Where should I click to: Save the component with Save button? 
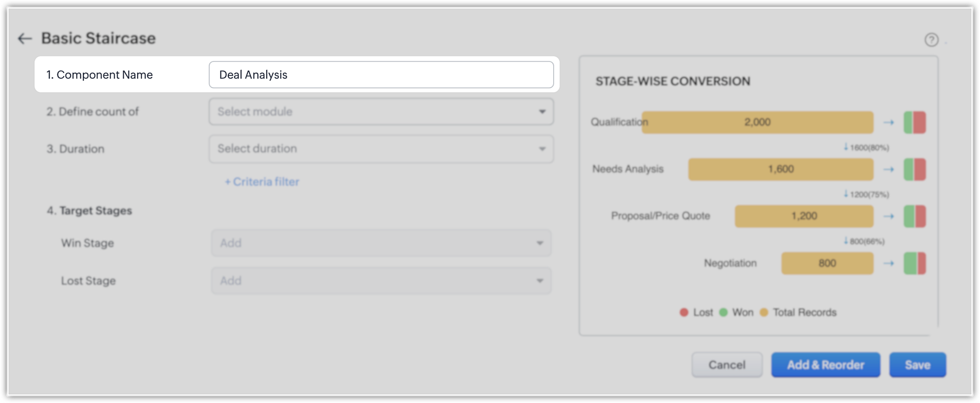(x=917, y=365)
